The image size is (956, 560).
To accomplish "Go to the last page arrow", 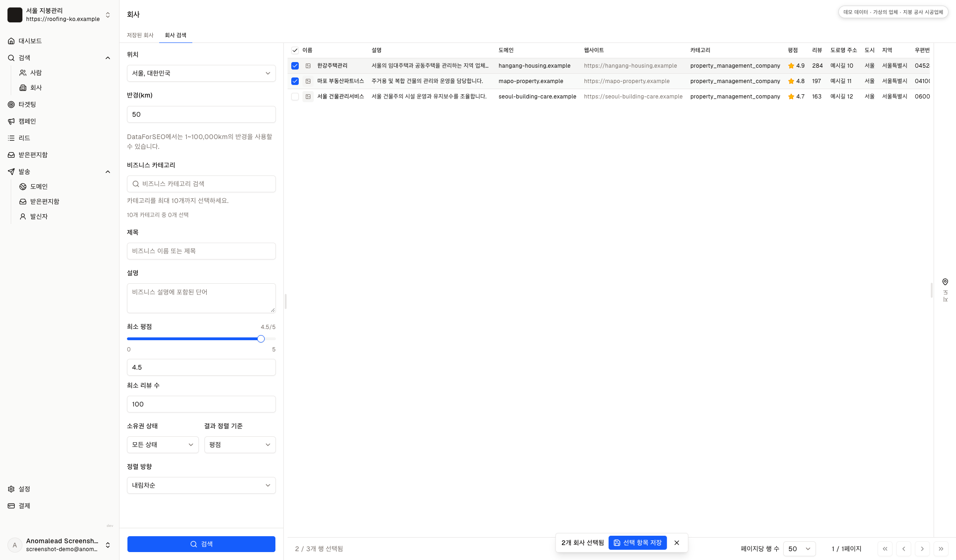I will [x=941, y=549].
